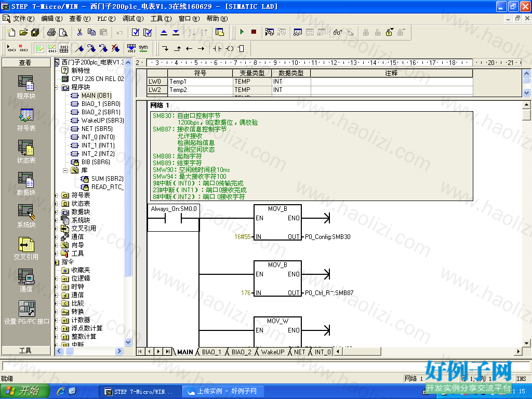Select BIB (SBR6) in project tree
Screen dimensions: 532x399
coord(96,162)
